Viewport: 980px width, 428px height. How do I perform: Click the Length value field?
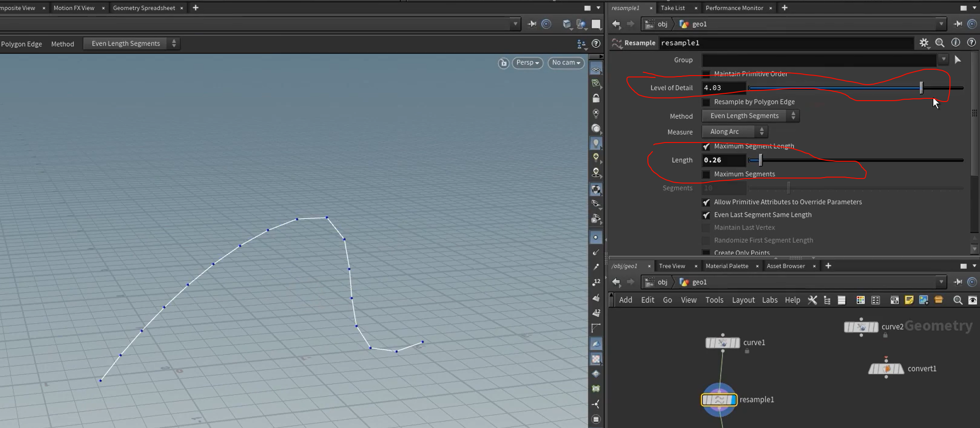723,160
